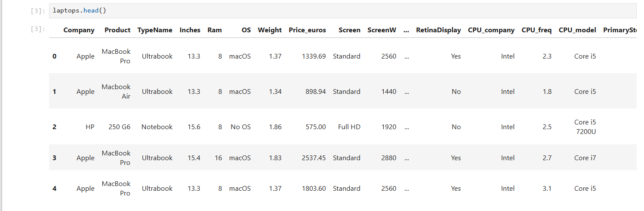
Task: Select the Weight column header
Action: 270,30
